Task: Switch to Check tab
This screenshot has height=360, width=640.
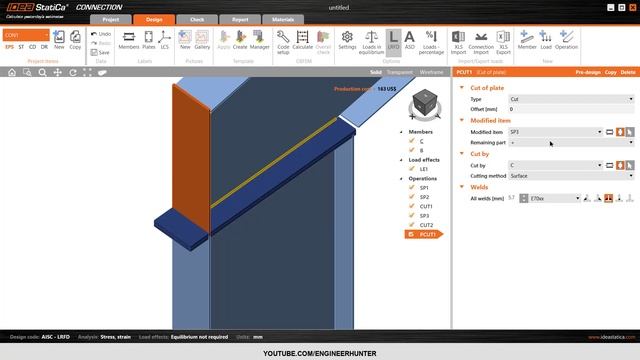Action: 197,20
